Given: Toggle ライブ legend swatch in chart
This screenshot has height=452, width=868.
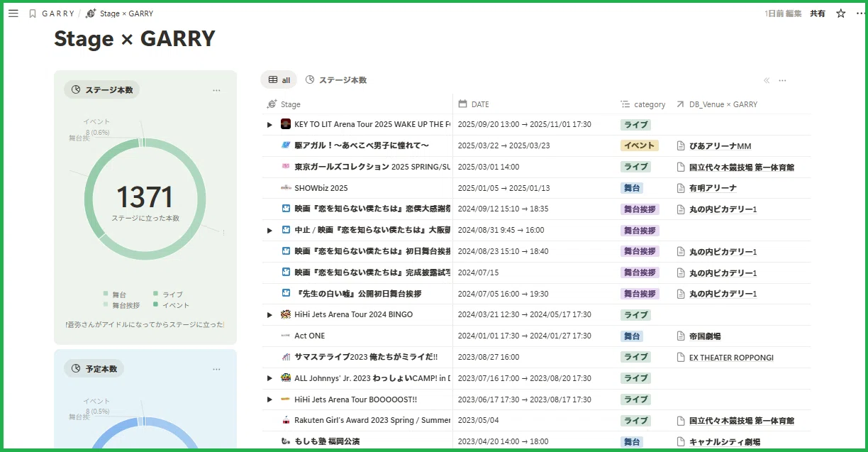Looking at the screenshot, I should coord(156,294).
